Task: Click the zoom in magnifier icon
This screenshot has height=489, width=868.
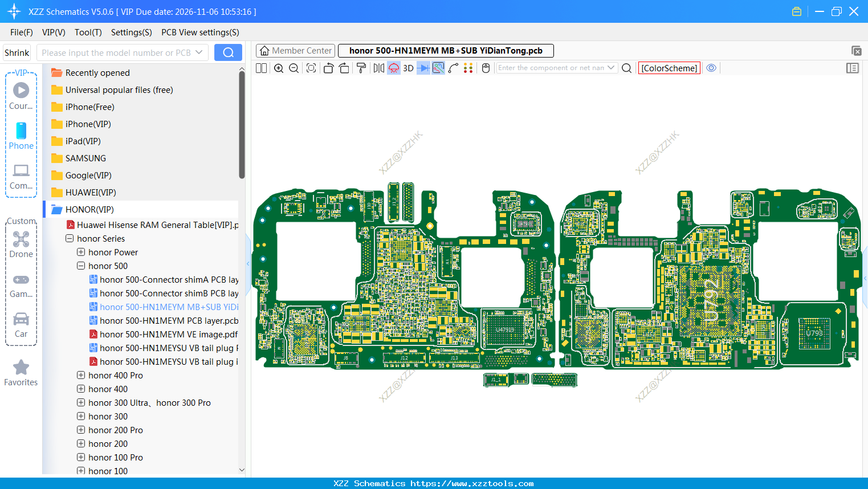Action: 279,68
